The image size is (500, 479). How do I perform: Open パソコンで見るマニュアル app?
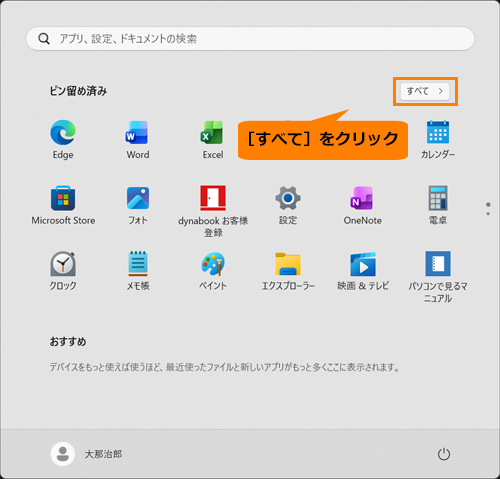(x=438, y=277)
